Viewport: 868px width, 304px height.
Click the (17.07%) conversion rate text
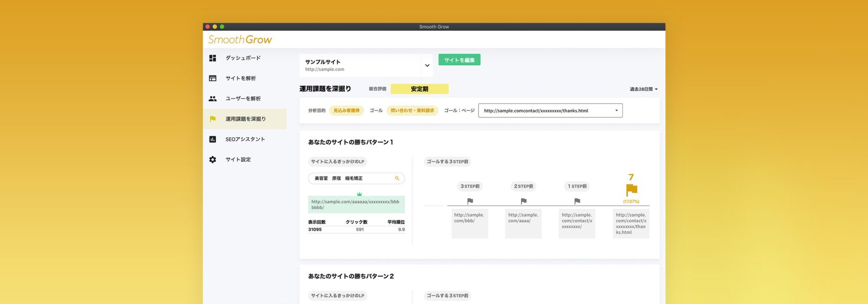631,201
